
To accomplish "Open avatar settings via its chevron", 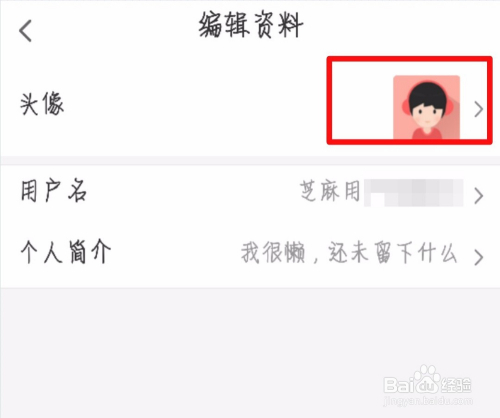I will [479, 110].
